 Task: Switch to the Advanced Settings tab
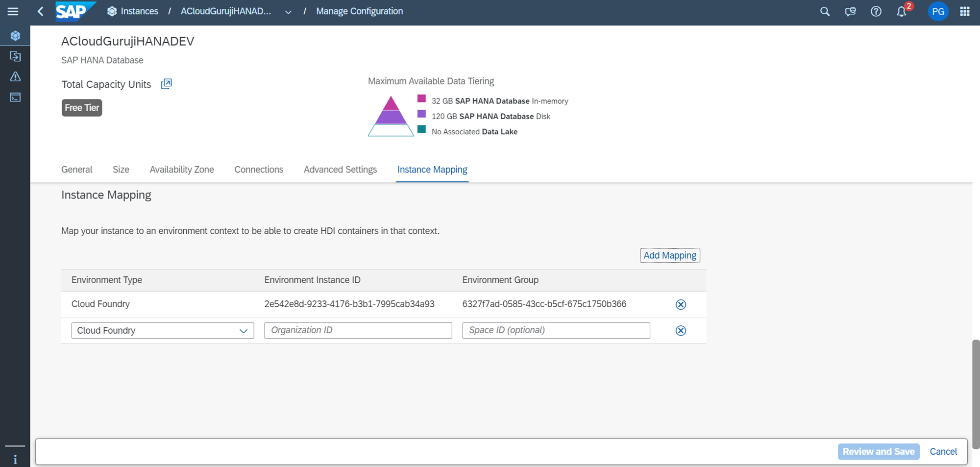[340, 170]
